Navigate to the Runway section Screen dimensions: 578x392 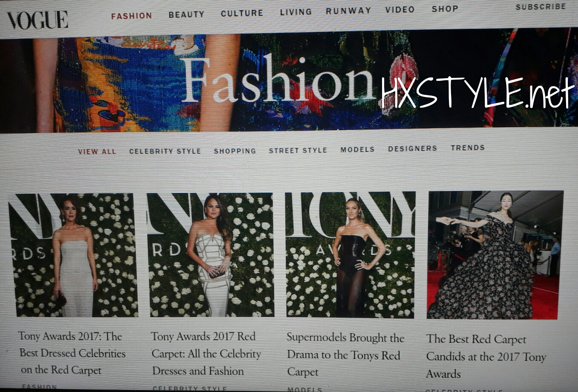click(x=348, y=11)
